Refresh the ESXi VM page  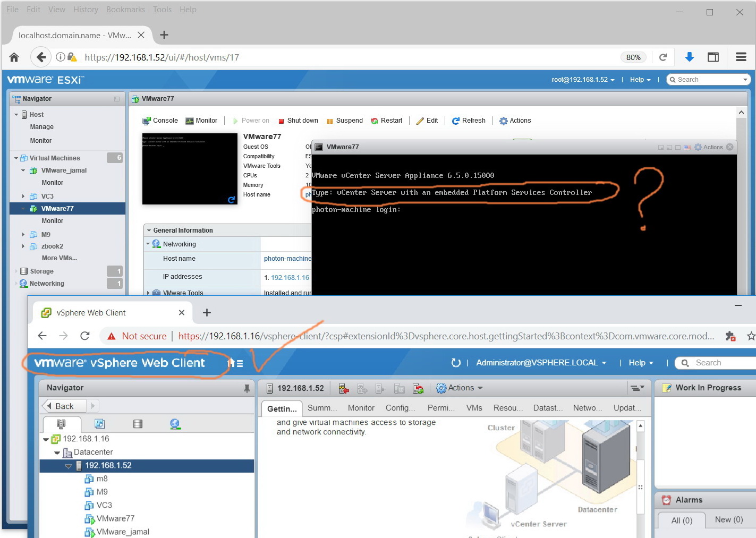tap(469, 121)
